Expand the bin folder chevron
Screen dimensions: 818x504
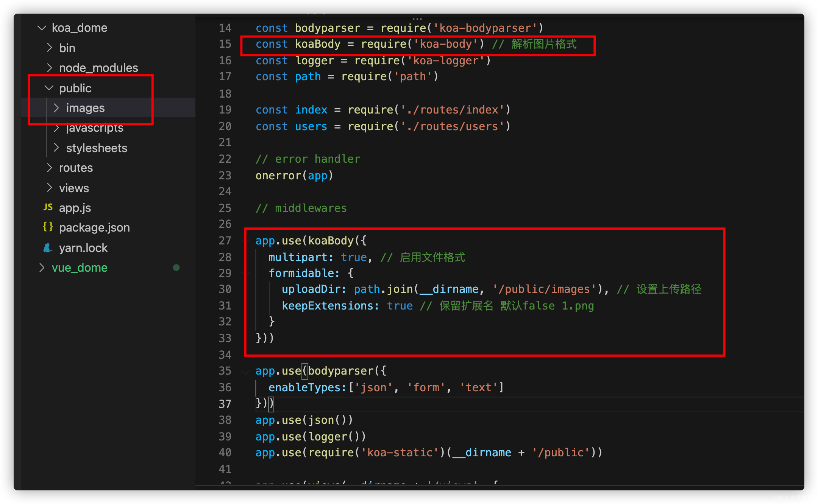[49, 48]
